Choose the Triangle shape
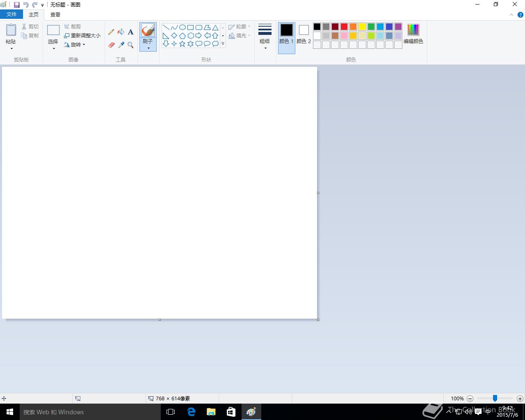Screen dimensions: 525x420 (215, 27)
